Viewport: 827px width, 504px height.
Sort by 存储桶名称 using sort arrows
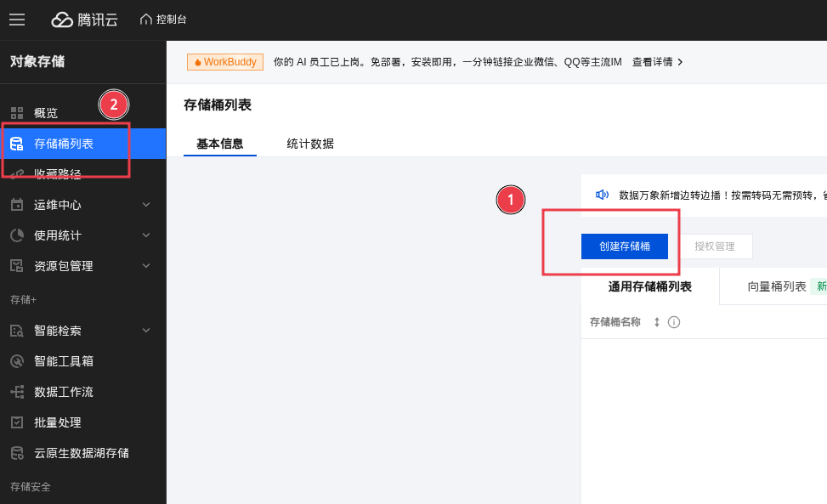(657, 322)
